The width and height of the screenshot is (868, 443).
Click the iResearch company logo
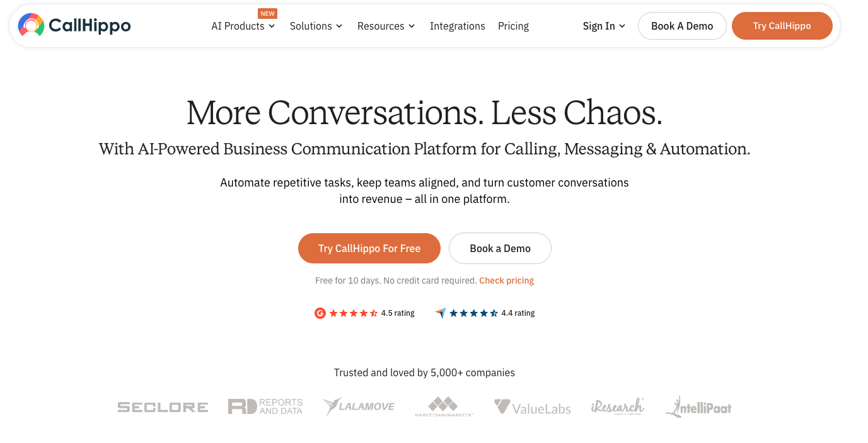[617, 406]
